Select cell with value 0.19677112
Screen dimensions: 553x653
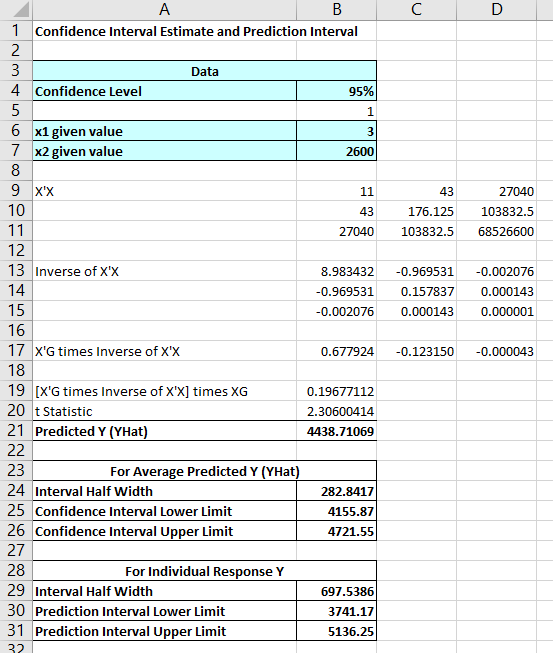[x=336, y=391]
